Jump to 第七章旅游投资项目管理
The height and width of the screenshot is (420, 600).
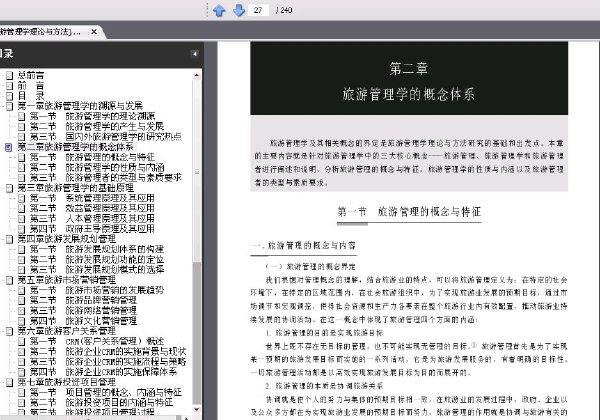point(67,382)
